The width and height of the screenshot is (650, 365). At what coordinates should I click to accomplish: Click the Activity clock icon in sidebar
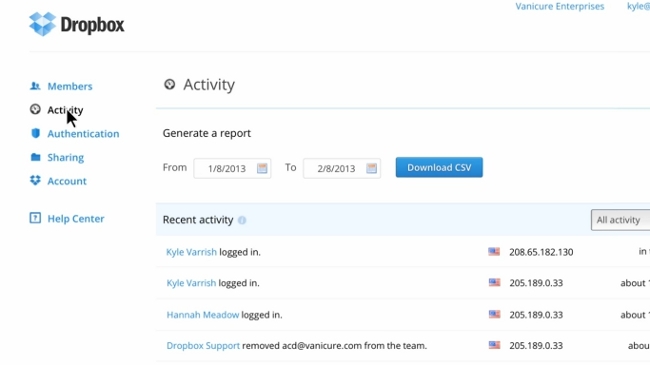35,109
